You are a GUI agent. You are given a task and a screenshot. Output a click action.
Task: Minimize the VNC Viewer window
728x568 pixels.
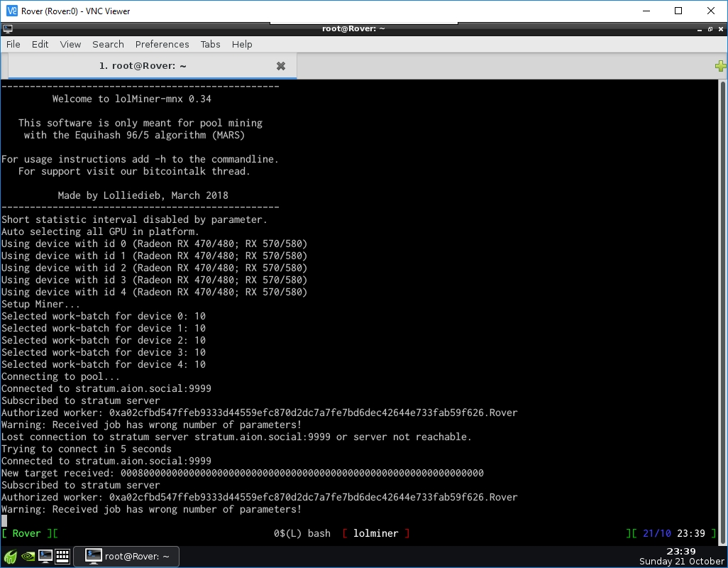click(x=646, y=11)
